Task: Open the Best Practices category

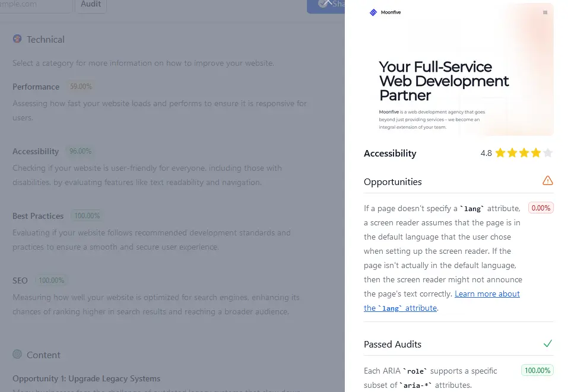Action: pos(38,216)
